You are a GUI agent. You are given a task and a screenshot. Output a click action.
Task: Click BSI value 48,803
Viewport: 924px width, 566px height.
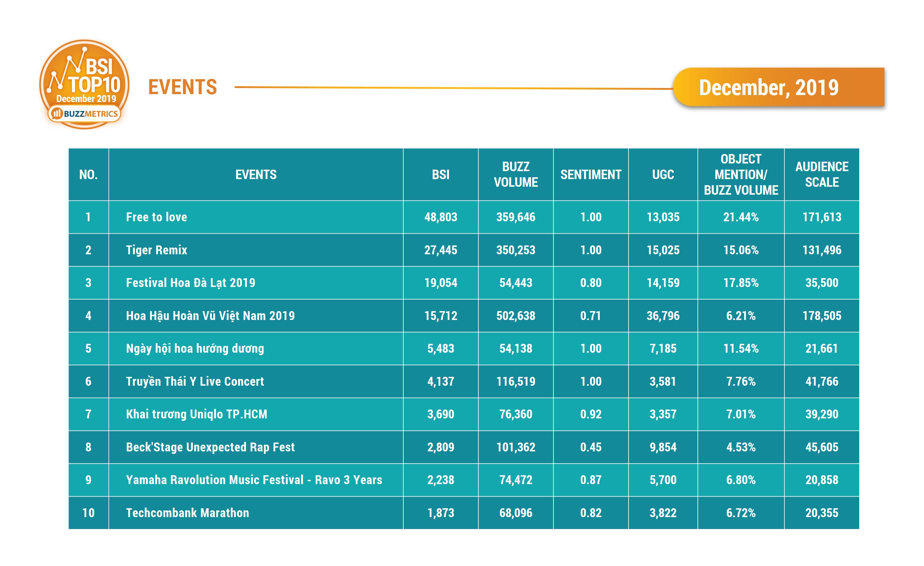(x=441, y=217)
